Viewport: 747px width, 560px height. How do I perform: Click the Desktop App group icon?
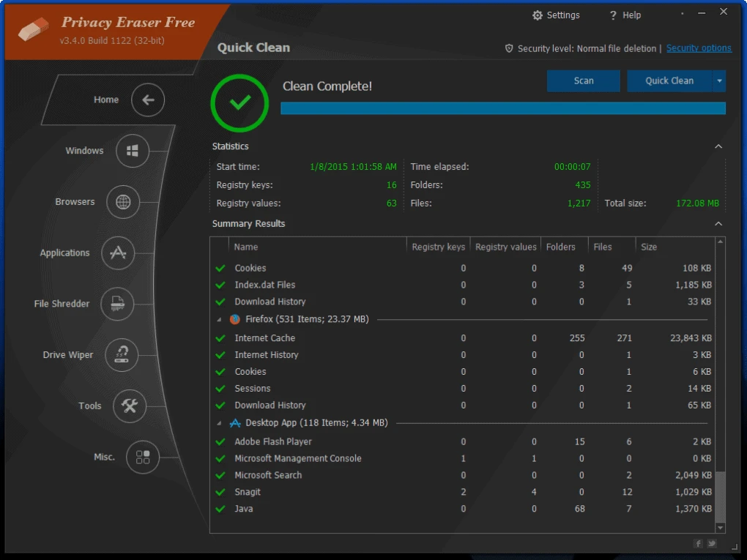coord(235,423)
